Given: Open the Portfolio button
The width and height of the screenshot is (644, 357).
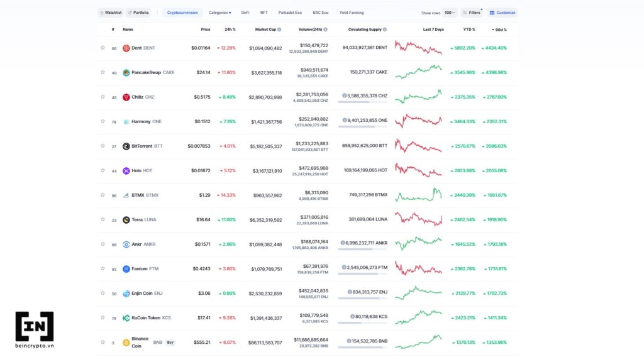Looking at the screenshot, I should coord(138,13).
